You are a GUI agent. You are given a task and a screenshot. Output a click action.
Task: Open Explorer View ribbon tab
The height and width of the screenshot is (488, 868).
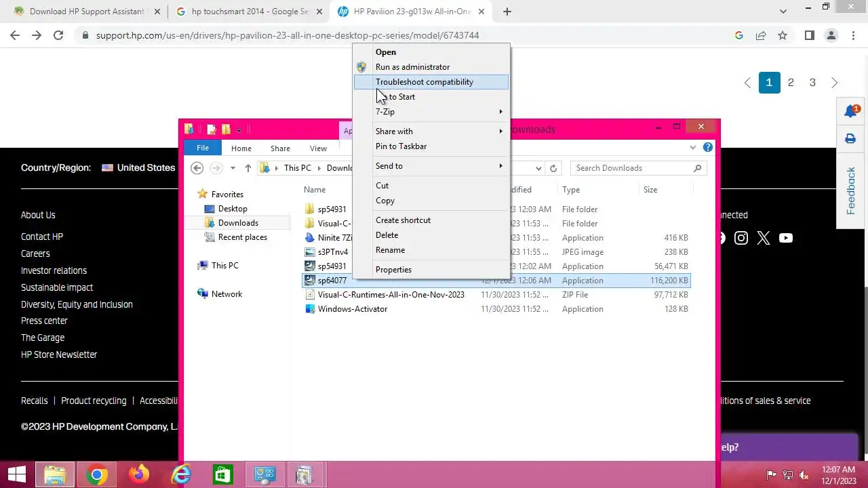tap(318, 148)
